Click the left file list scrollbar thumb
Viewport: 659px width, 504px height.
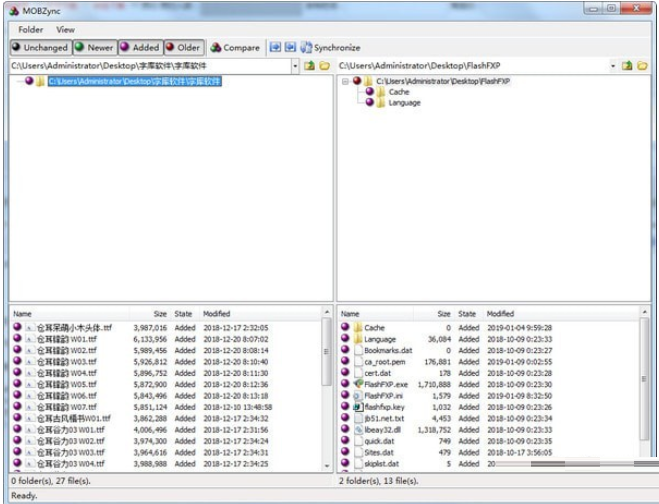pyautogui.click(x=327, y=351)
